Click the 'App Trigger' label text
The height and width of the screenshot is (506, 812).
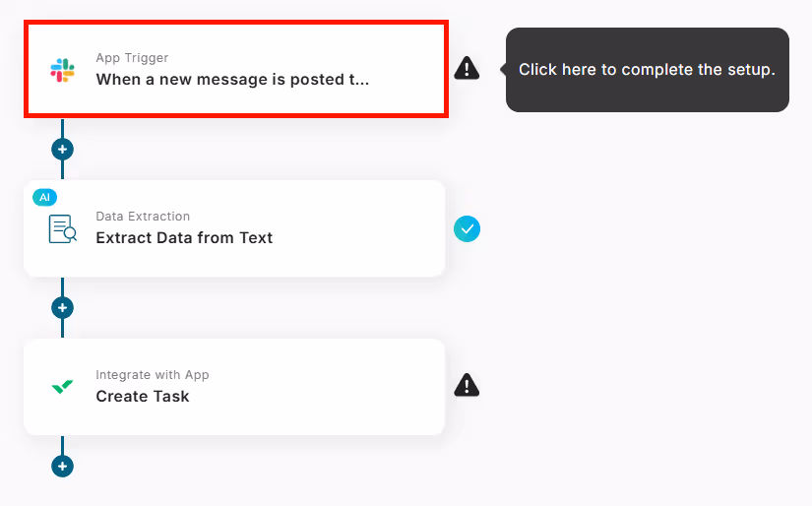pyautogui.click(x=132, y=57)
